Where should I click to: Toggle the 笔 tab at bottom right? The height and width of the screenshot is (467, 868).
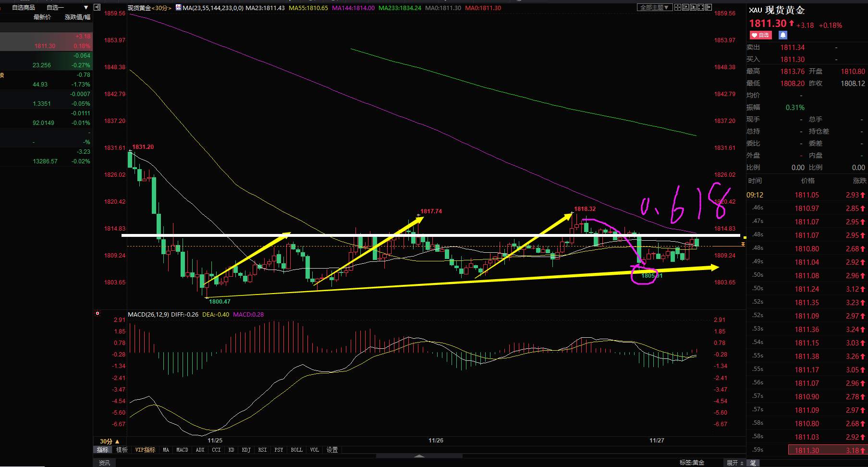(753, 463)
